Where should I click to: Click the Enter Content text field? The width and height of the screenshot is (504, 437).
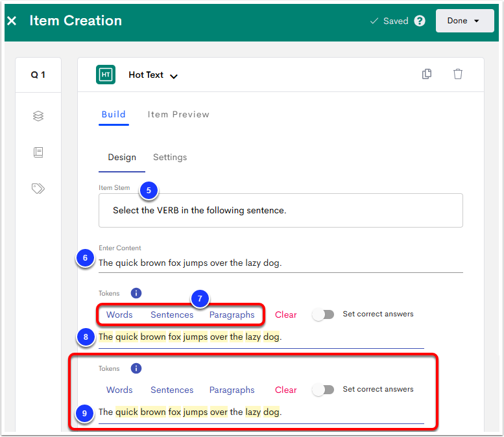coord(281,263)
